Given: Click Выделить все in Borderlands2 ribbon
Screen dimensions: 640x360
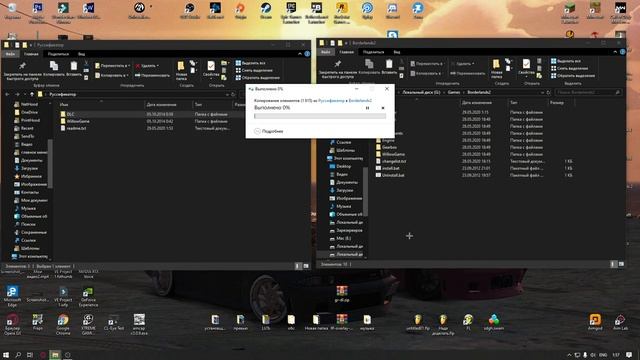Looking at the screenshot, I should tap(565, 61).
